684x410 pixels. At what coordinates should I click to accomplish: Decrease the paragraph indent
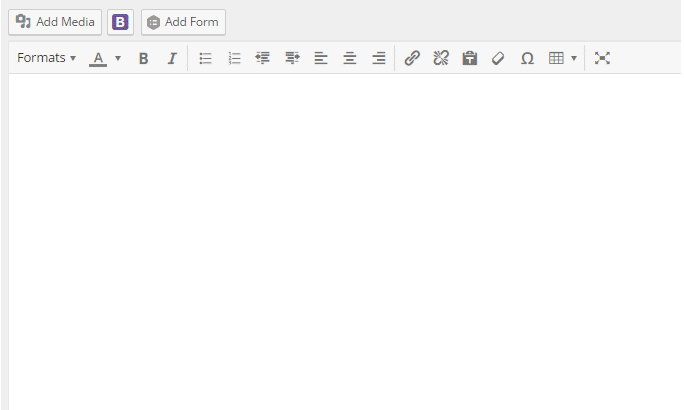(263, 58)
